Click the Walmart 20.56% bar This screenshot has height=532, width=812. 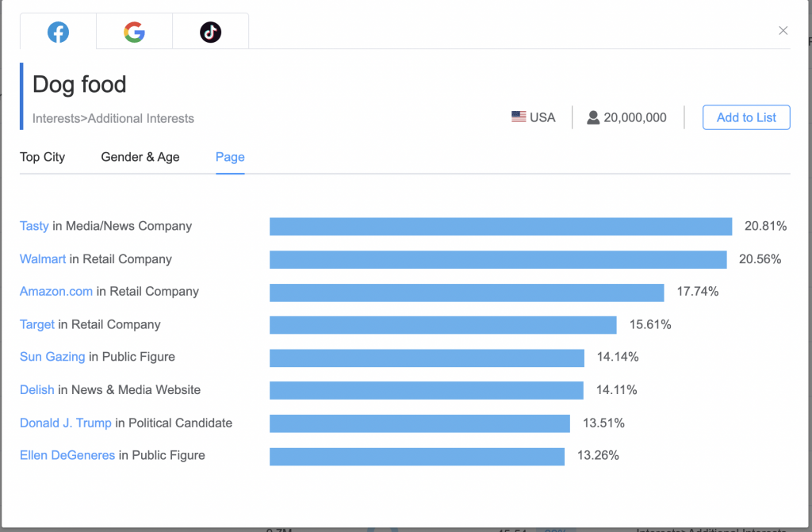click(x=498, y=259)
